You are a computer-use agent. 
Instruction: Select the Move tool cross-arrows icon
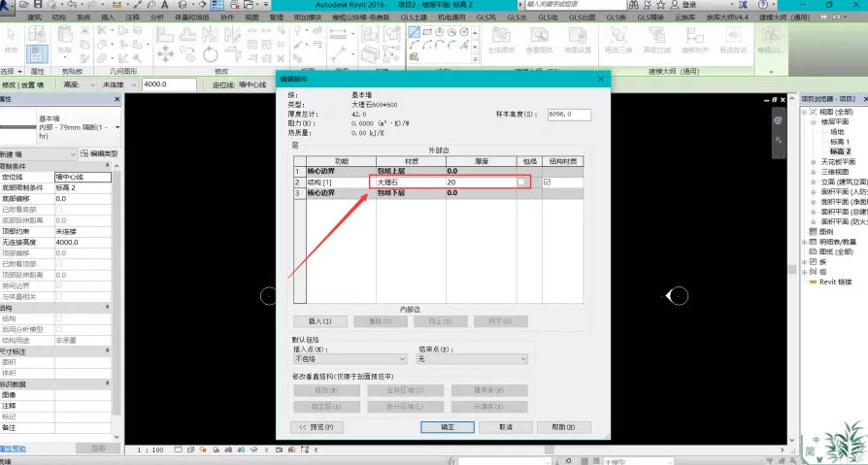coord(164,53)
